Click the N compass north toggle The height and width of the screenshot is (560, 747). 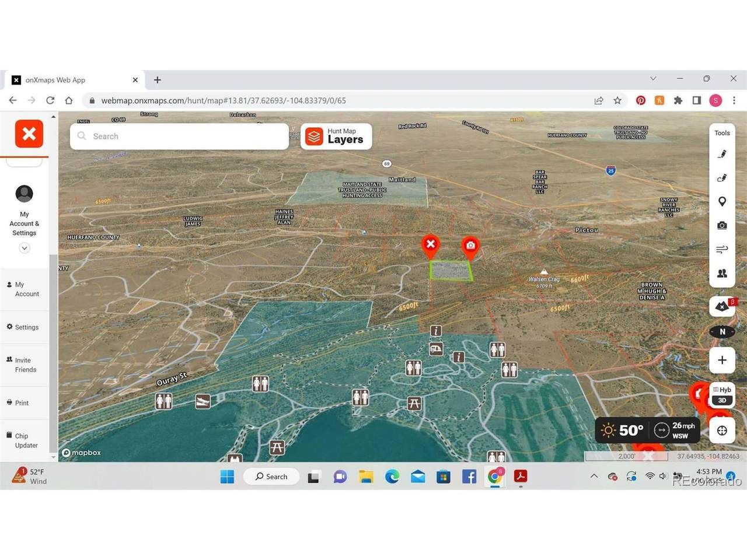[722, 332]
